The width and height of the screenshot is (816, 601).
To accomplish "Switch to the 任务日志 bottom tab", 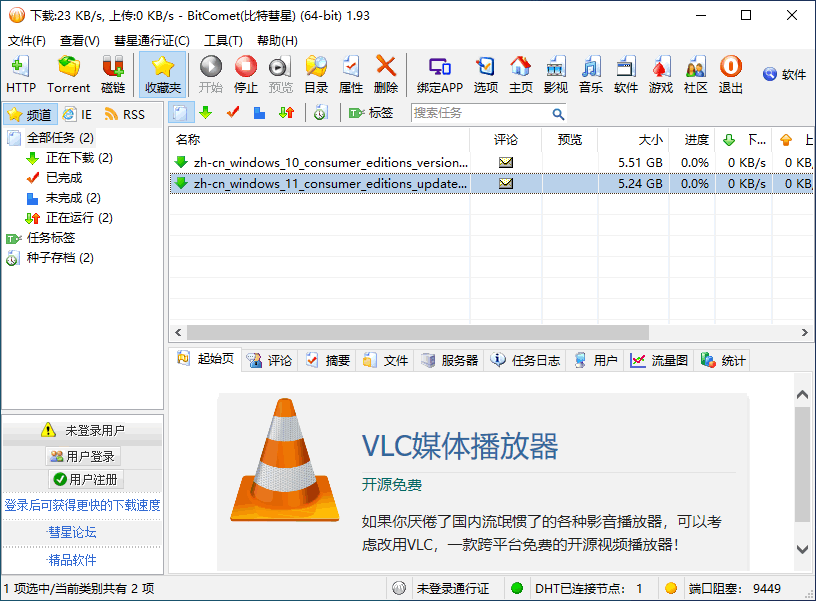I will click(526, 360).
